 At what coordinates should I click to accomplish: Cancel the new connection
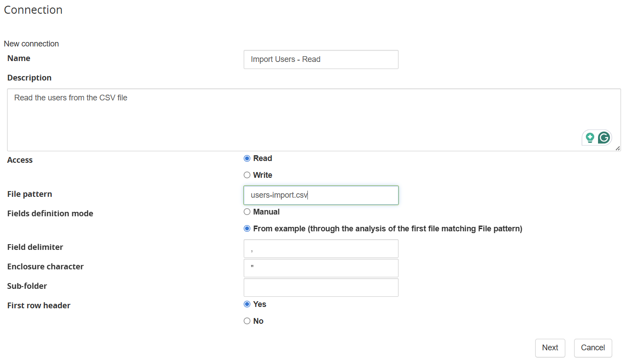click(x=593, y=348)
